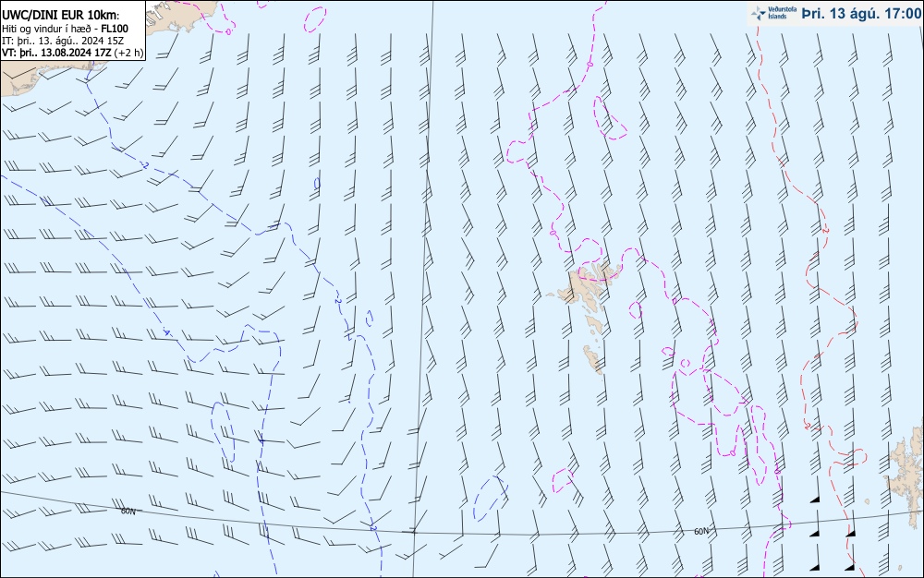Click the 'VT: þri.. 13.08.2024 17Z (+2 h)' line
The height and width of the screenshot is (578, 924).
pyautogui.click(x=72, y=53)
